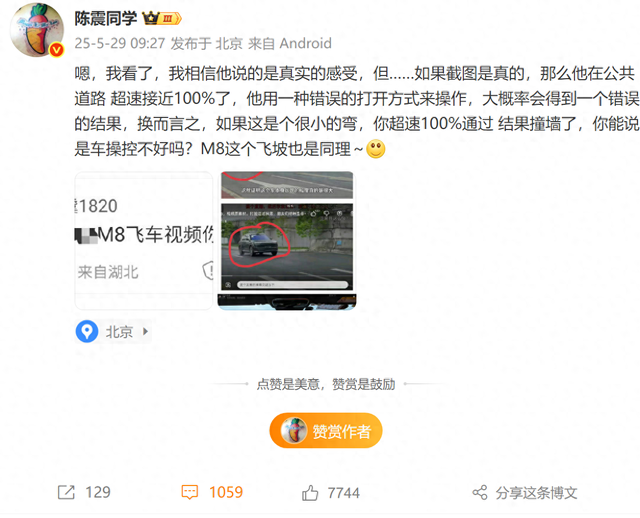Open the 陈震同学 username link

(x=105, y=18)
